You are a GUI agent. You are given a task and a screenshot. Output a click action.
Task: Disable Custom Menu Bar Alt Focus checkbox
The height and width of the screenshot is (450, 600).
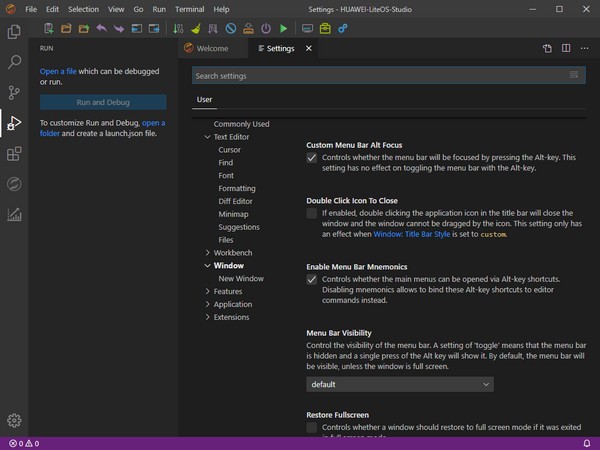point(312,159)
